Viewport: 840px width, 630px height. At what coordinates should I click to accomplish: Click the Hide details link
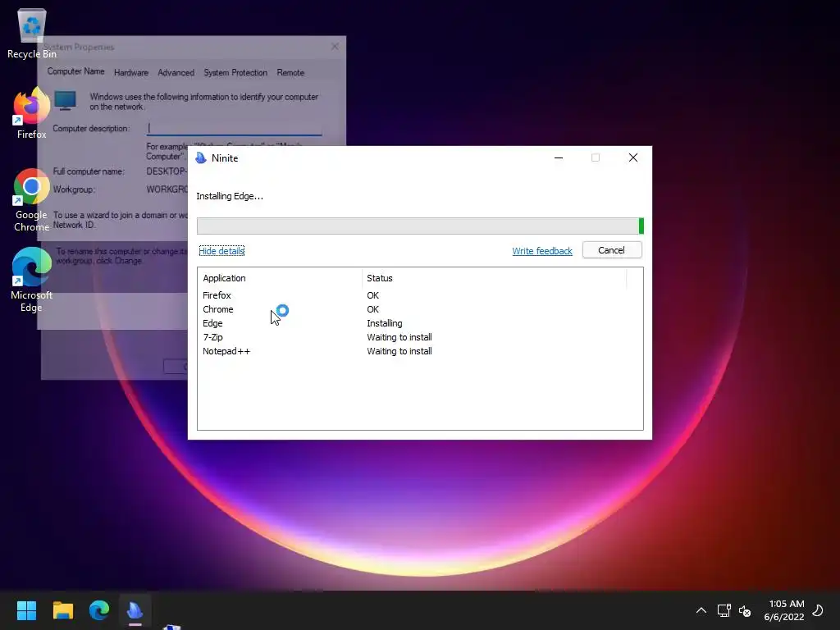pos(221,251)
